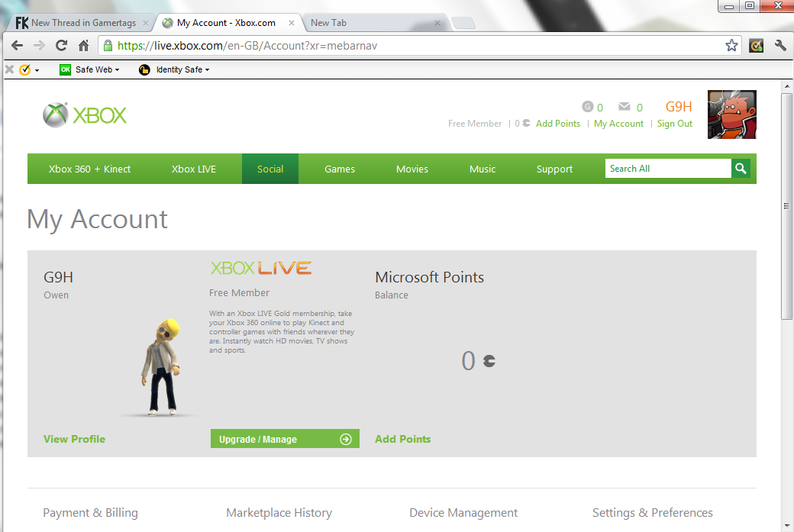Open the Marketplace History section

tap(279, 512)
